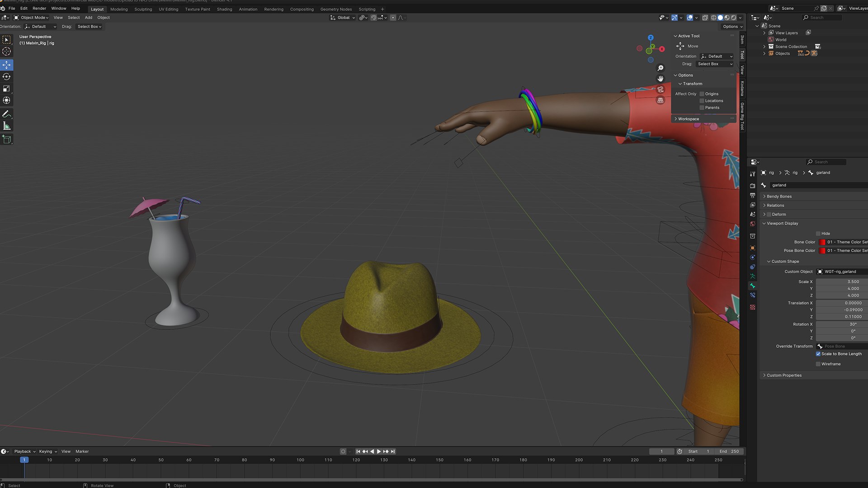Click the zoom magnifier viewport button
868x488 pixels.
point(660,68)
